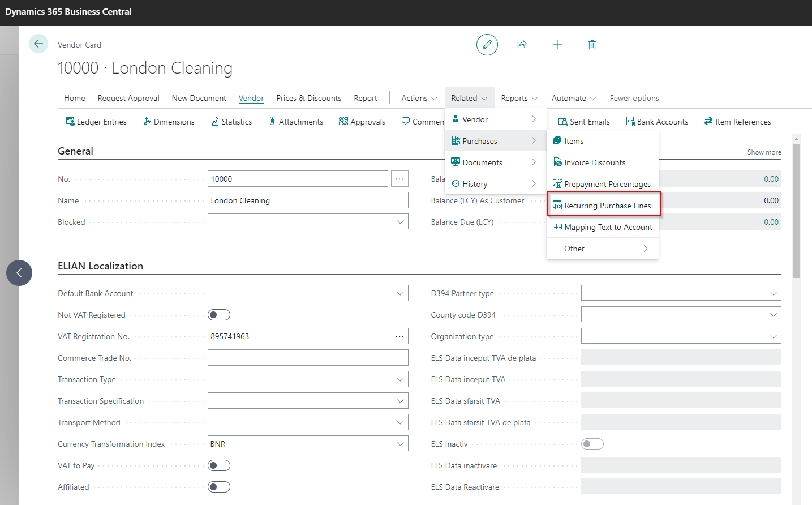Open Ledger Entries action
812x505 pixels.
(x=96, y=122)
